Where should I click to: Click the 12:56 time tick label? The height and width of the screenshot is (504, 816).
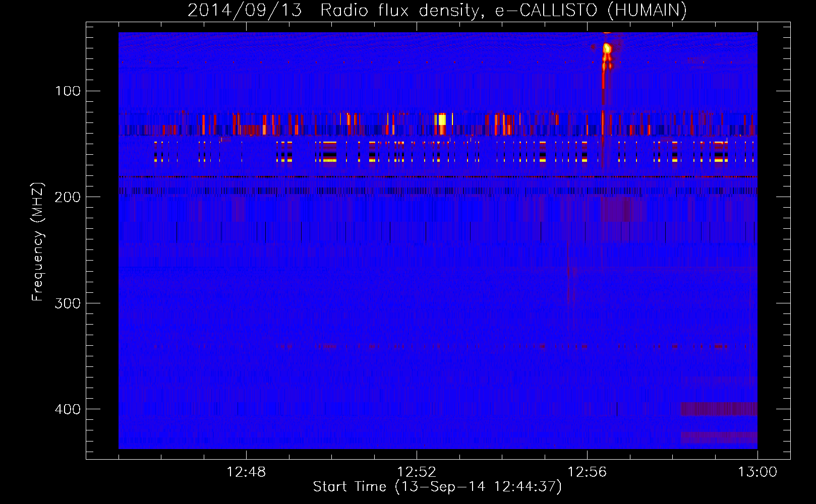pyautogui.click(x=587, y=472)
